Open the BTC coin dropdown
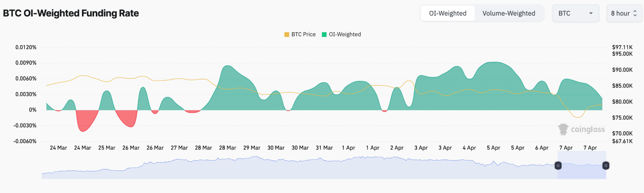This screenshot has height=193, width=644. click(576, 13)
